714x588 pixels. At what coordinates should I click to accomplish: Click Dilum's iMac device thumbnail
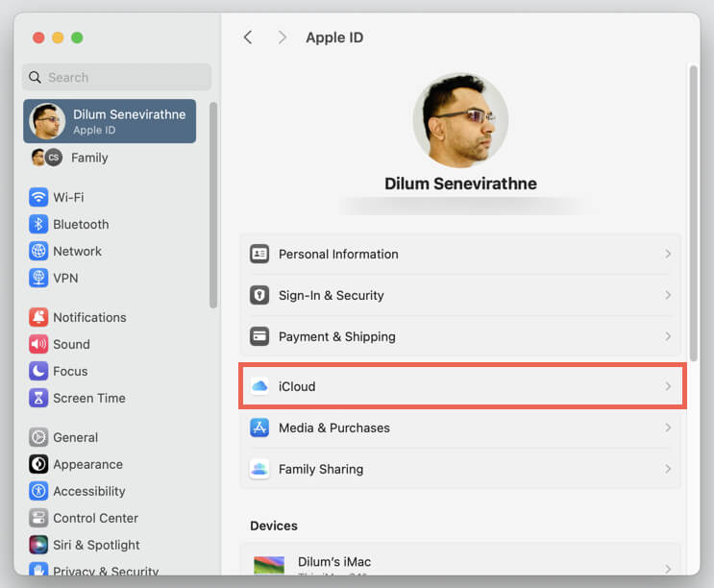[x=269, y=565]
